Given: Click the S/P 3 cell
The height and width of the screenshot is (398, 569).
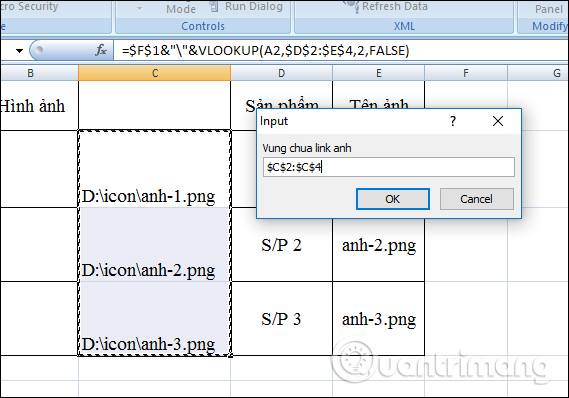Looking at the screenshot, I should [282, 319].
